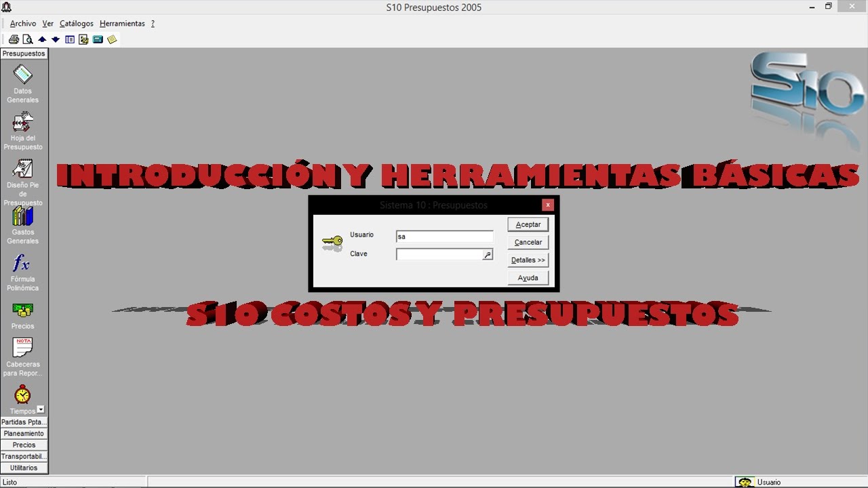The image size is (868, 488).
Task: Open the Archivo menu
Action: click(x=23, y=24)
